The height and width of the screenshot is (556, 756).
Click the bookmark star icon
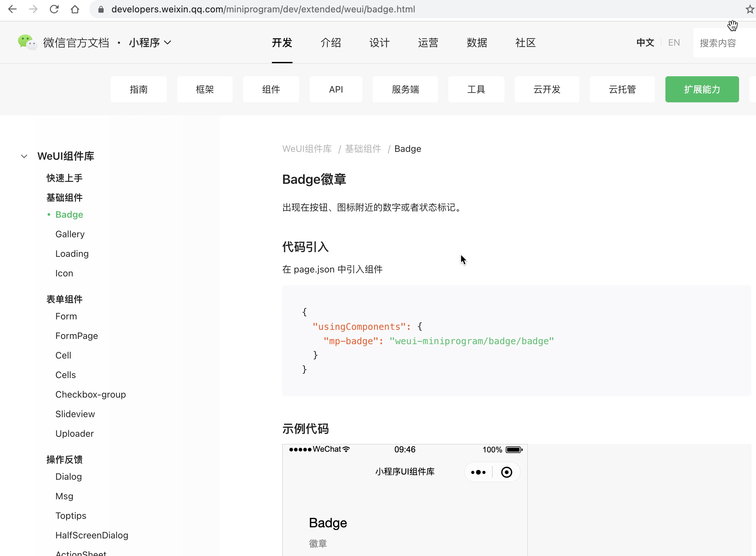[x=749, y=9]
